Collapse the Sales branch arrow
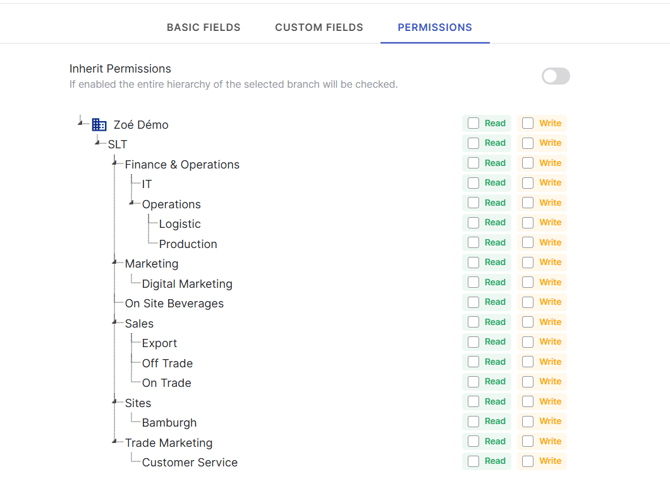Image resolution: width=670 pixels, height=491 pixels. pos(116,322)
